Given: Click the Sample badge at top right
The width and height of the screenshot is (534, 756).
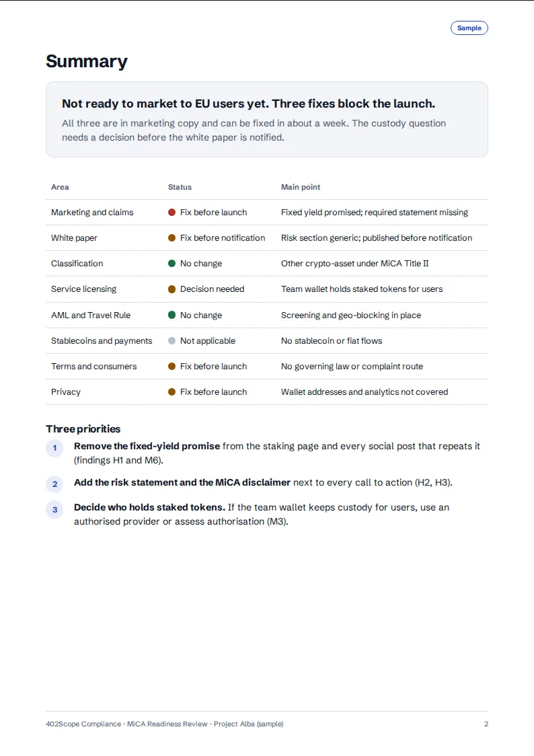Looking at the screenshot, I should tap(469, 28).
